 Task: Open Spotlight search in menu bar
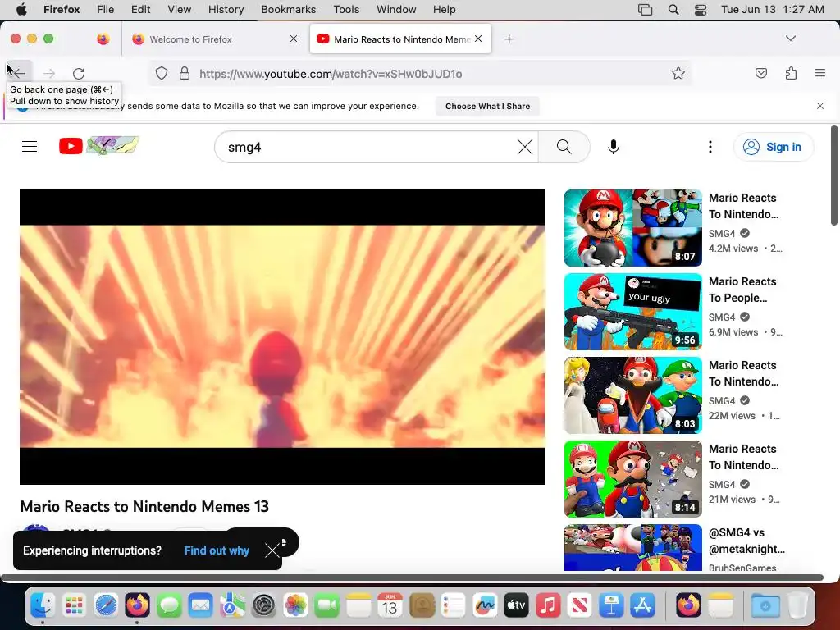click(673, 10)
